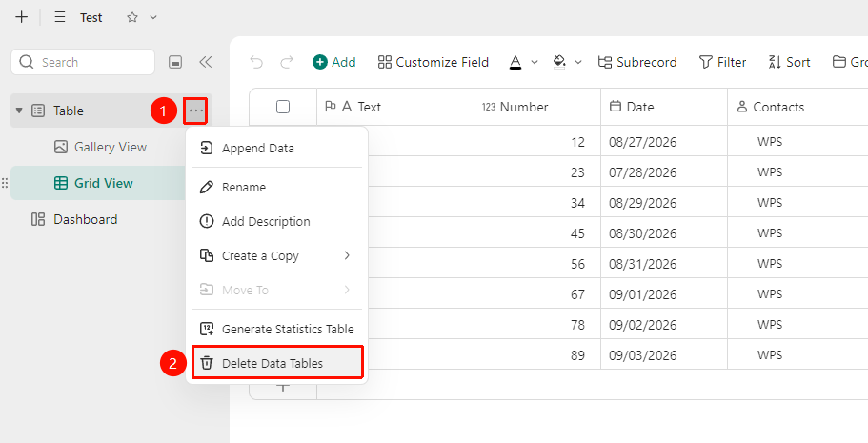Viewport: 868px width, 443px height.
Task: Collapse the Table tree triangle
Action: 19,111
